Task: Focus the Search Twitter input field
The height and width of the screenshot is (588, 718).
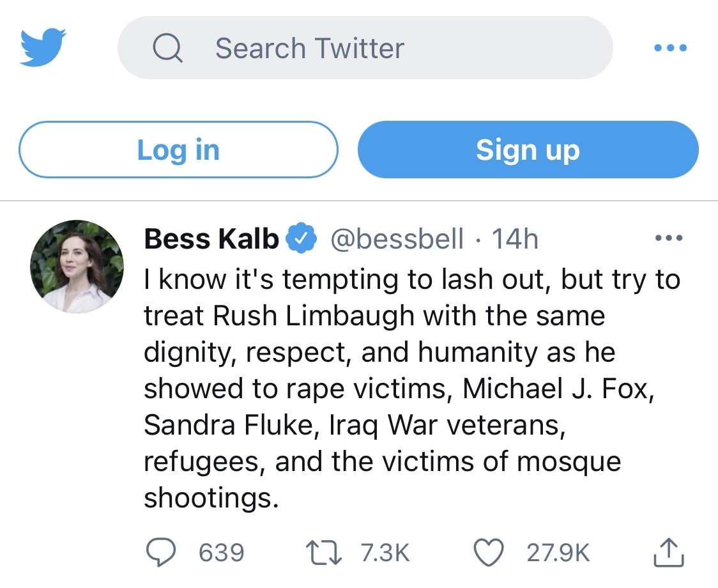Action: click(383, 49)
